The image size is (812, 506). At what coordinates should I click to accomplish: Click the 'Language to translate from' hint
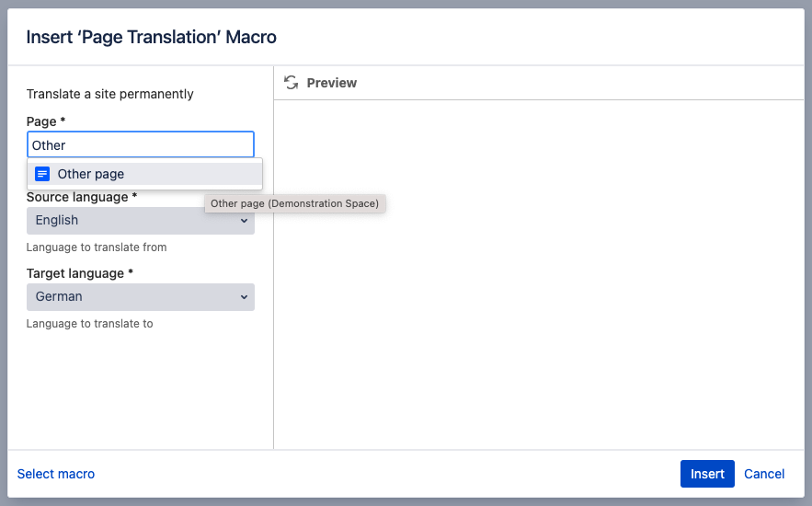coord(97,247)
